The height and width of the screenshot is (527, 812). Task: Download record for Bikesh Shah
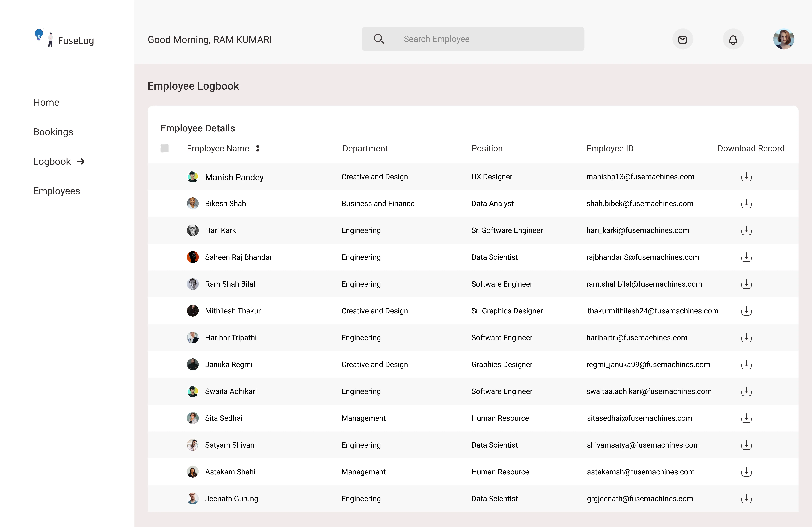pyautogui.click(x=746, y=204)
